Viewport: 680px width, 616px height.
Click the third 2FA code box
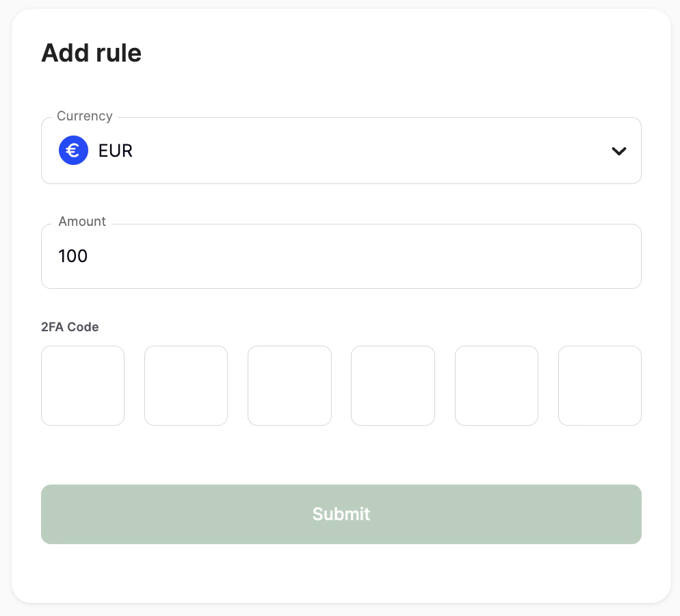(x=289, y=385)
